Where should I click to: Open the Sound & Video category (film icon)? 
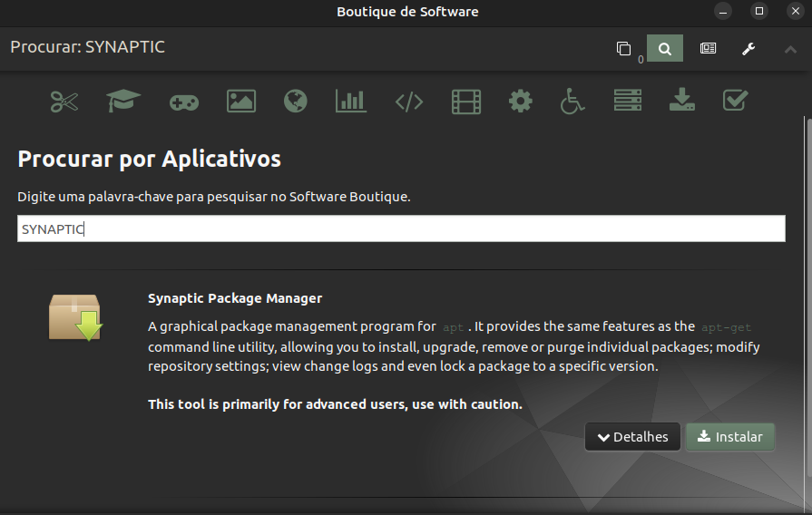pyautogui.click(x=466, y=102)
